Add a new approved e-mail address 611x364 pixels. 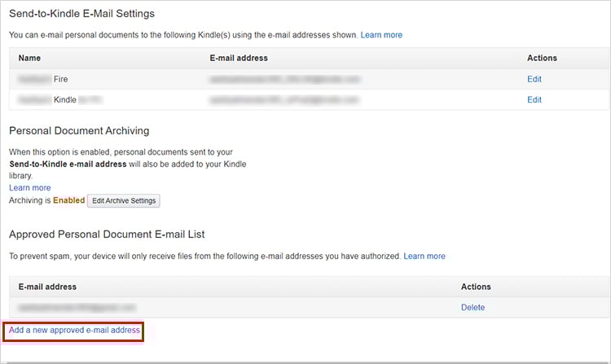tap(74, 330)
